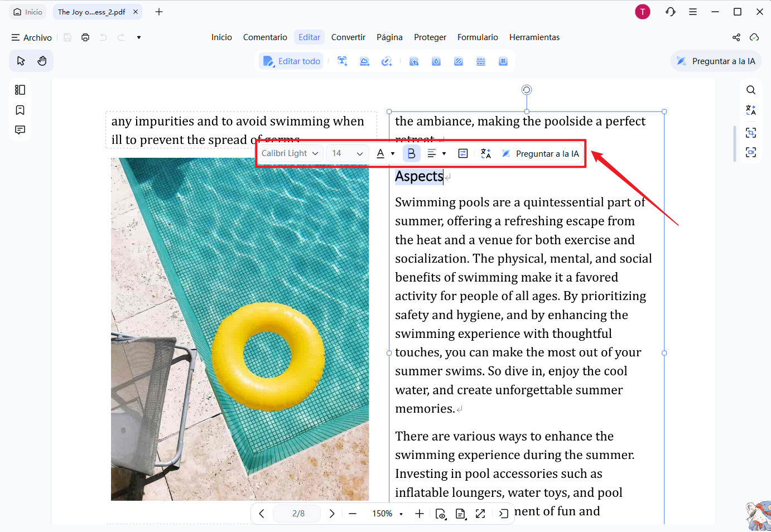
Task: Open the Archivo menu
Action: pyautogui.click(x=32, y=37)
